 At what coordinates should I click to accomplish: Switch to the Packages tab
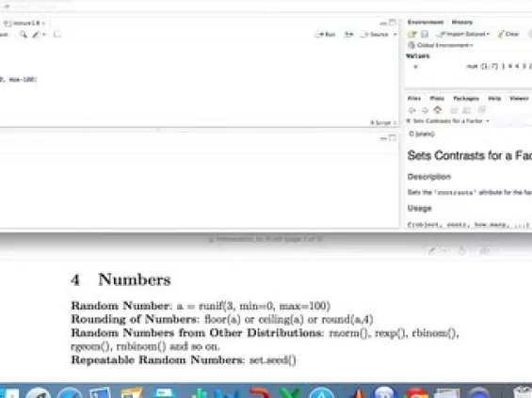click(x=466, y=98)
